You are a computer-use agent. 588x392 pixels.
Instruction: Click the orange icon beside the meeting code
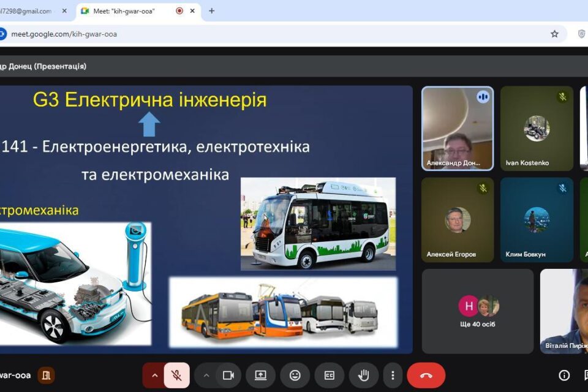46,375
